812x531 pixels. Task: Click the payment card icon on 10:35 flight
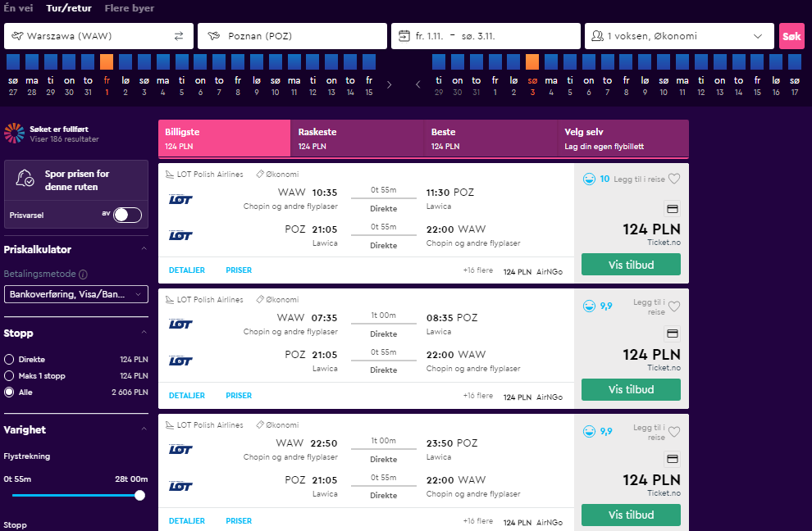tap(673, 209)
